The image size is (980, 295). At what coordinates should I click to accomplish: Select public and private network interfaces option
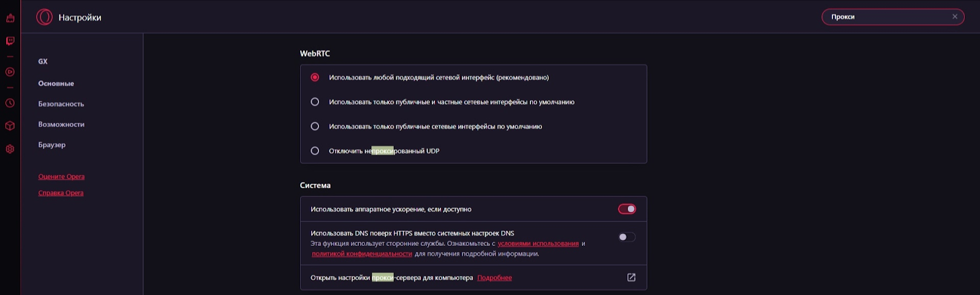[315, 102]
